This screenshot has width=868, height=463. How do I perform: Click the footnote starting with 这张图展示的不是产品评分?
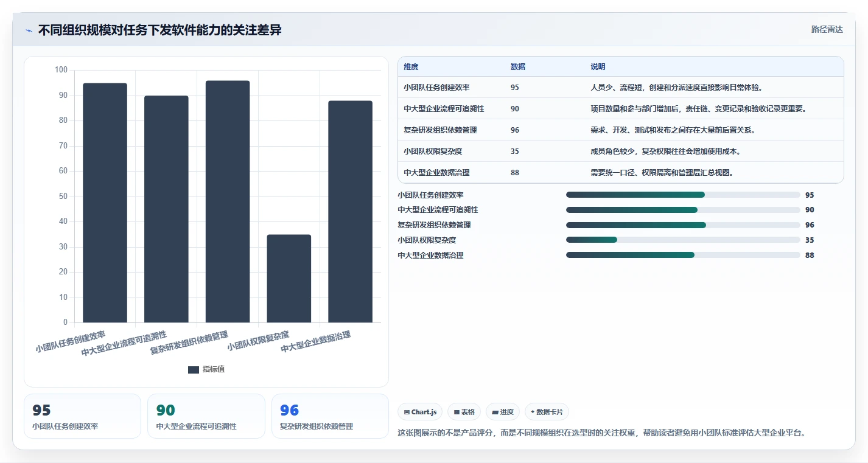point(601,433)
